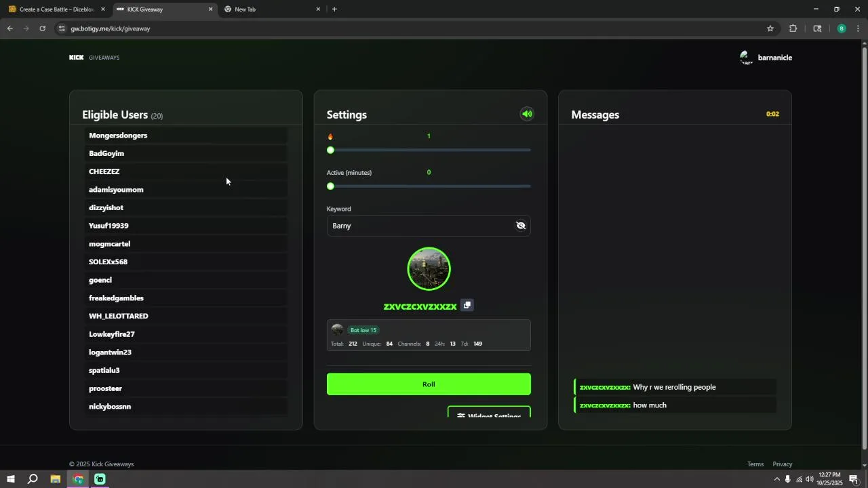
Task: Select eligible user dizzyishot
Action: [x=186, y=208]
